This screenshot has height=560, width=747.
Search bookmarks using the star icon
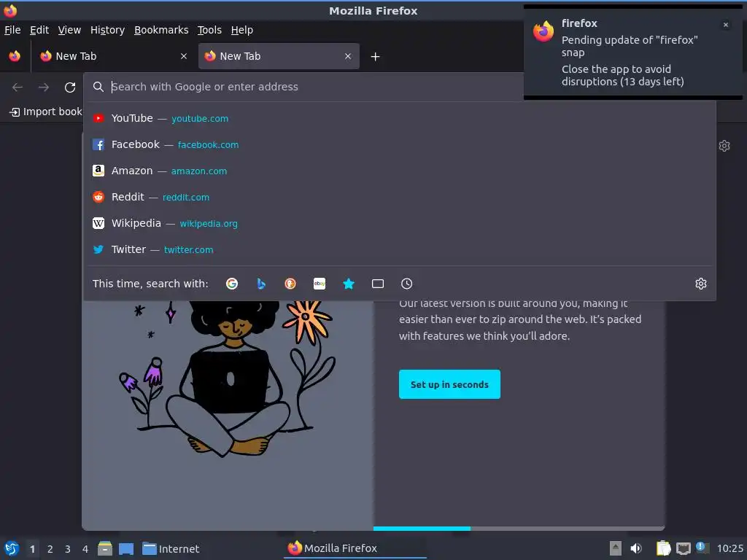click(349, 284)
